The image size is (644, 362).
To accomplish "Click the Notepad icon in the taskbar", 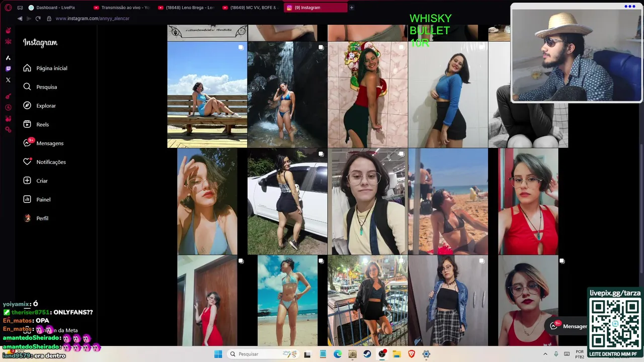I will pyautogui.click(x=323, y=354).
